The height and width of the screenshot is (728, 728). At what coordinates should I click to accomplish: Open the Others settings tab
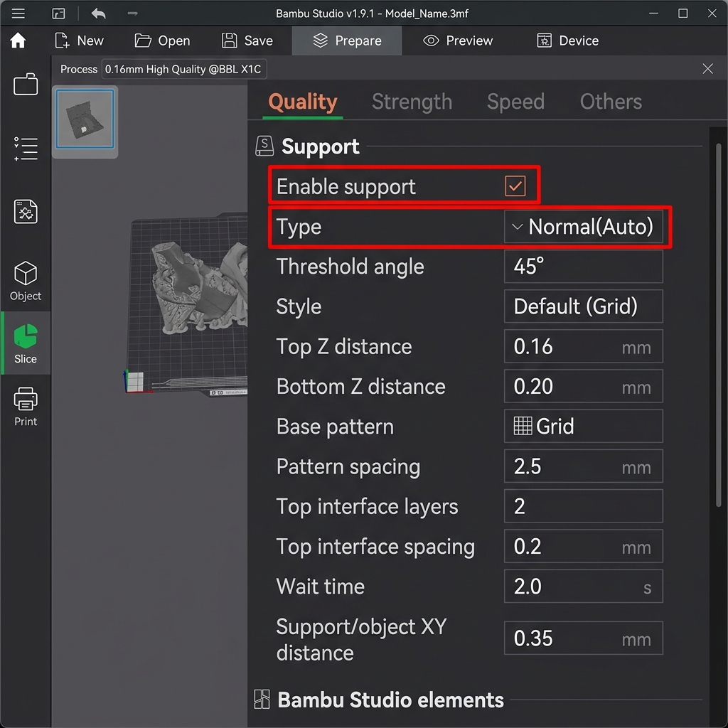[611, 102]
